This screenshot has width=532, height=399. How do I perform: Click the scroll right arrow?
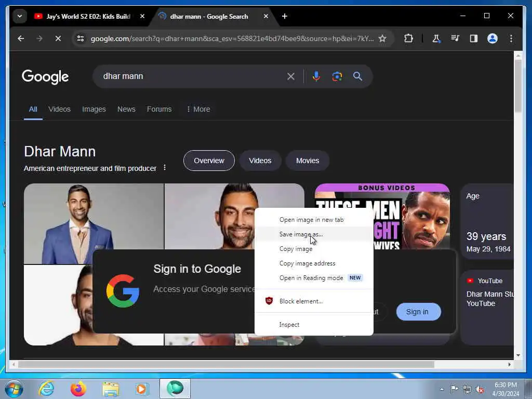pyautogui.click(x=510, y=364)
